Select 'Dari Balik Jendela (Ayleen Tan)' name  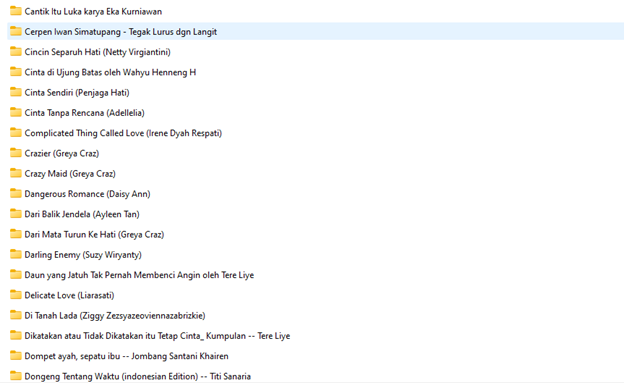point(82,215)
